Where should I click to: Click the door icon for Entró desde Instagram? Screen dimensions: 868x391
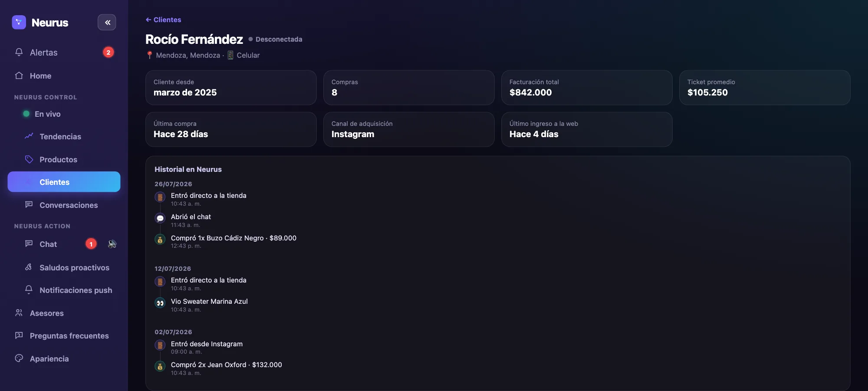coord(160,345)
